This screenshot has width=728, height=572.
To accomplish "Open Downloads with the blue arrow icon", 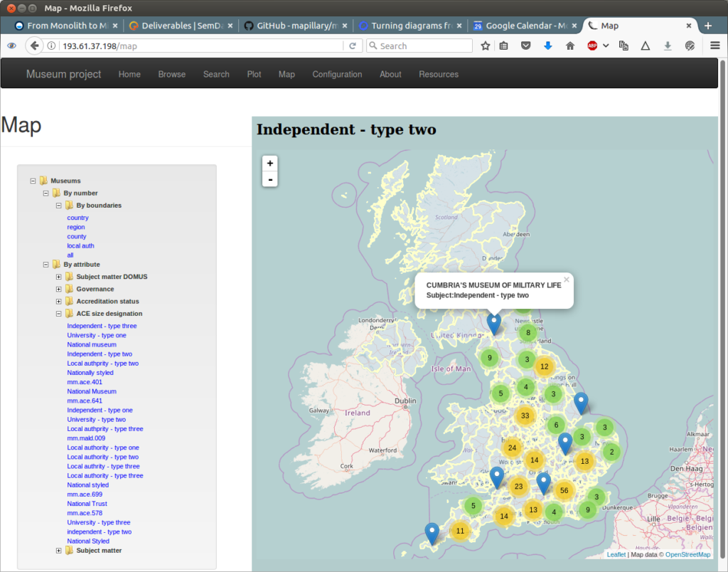I will click(x=547, y=45).
